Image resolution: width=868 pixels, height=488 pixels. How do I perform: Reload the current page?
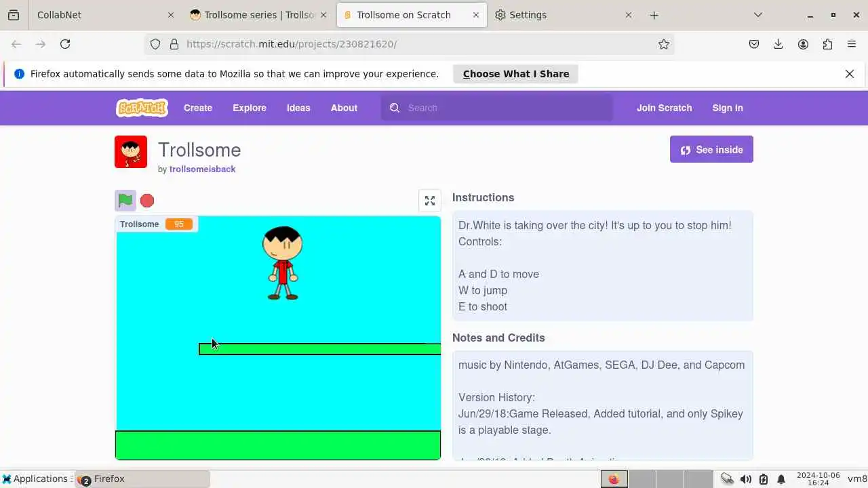[65, 44]
